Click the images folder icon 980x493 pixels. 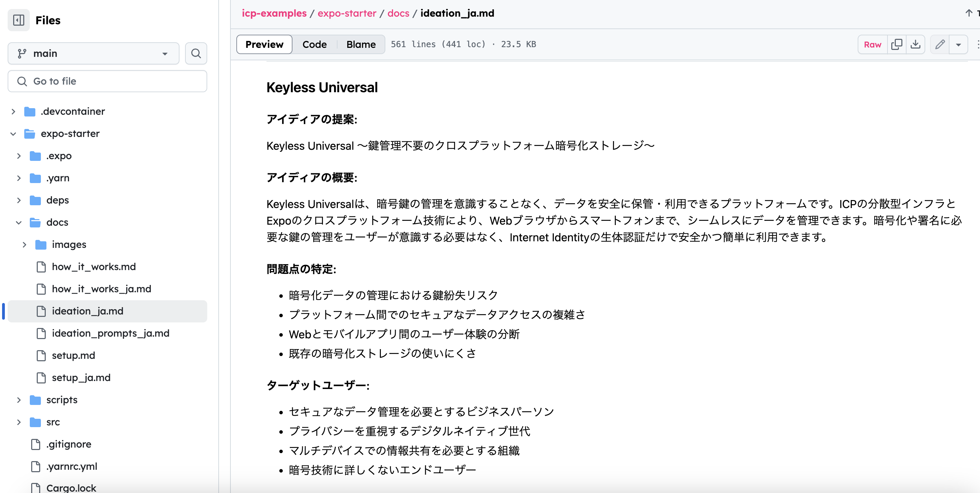pyautogui.click(x=41, y=244)
